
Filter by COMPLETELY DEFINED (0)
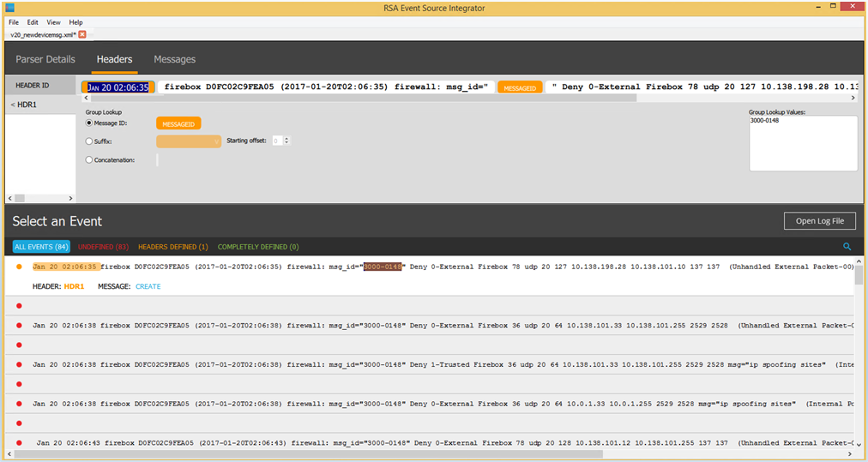pos(258,247)
